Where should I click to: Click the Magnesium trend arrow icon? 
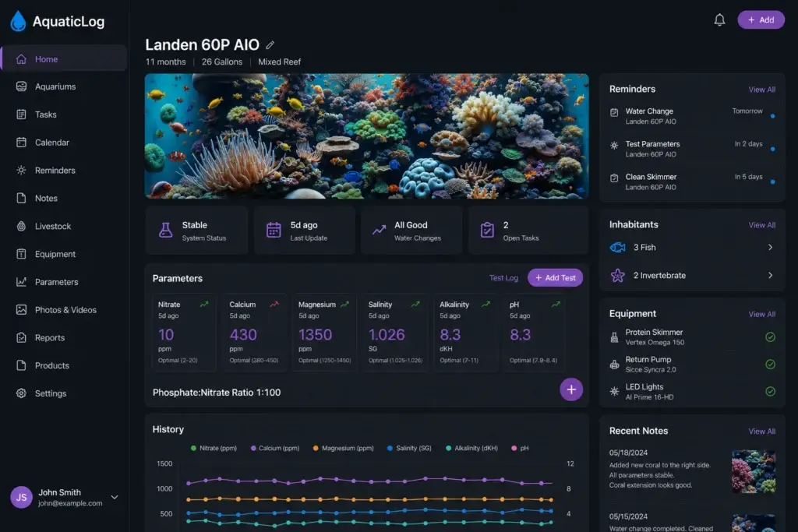coord(344,304)
